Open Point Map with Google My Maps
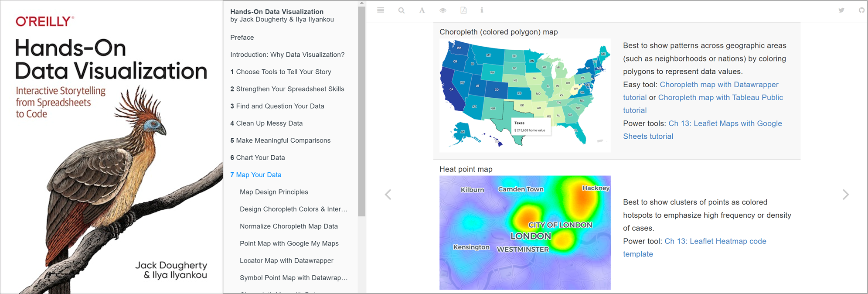Viewport: 868px width, 294px height. coord(289,243)
